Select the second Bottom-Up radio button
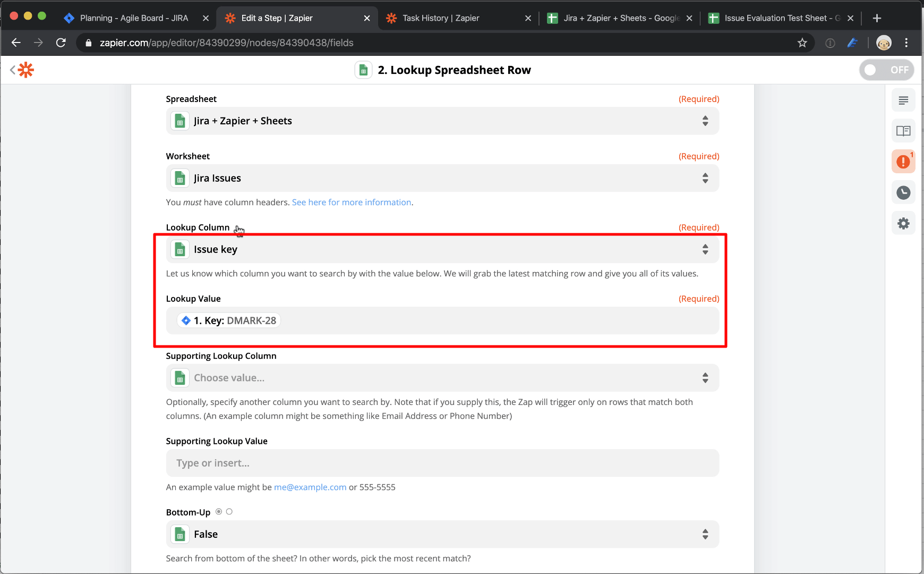Screen dimensions: 924x574 point(229,512)
